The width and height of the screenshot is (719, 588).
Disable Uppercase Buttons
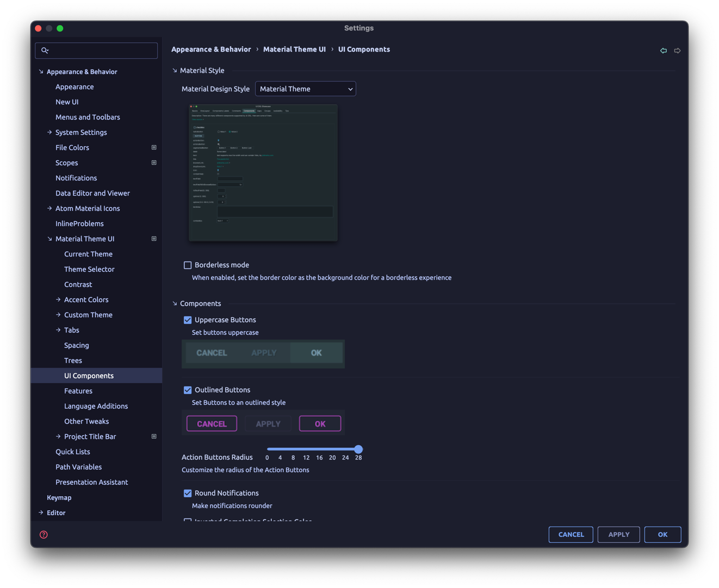click(x=188, y=320)
